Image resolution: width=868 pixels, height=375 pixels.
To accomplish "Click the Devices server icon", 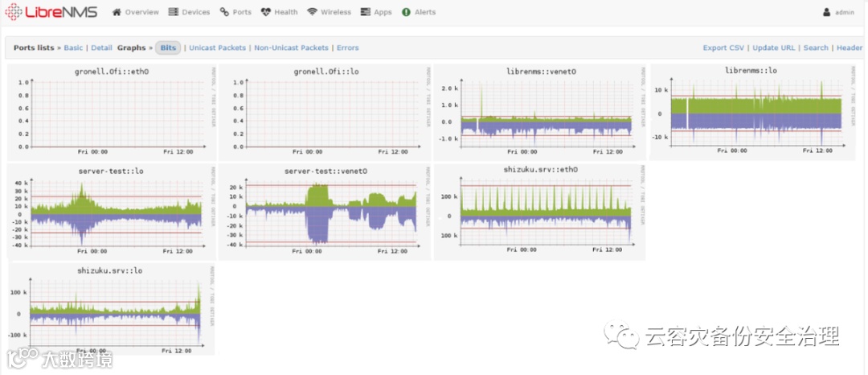I will [x=174, y=11].
